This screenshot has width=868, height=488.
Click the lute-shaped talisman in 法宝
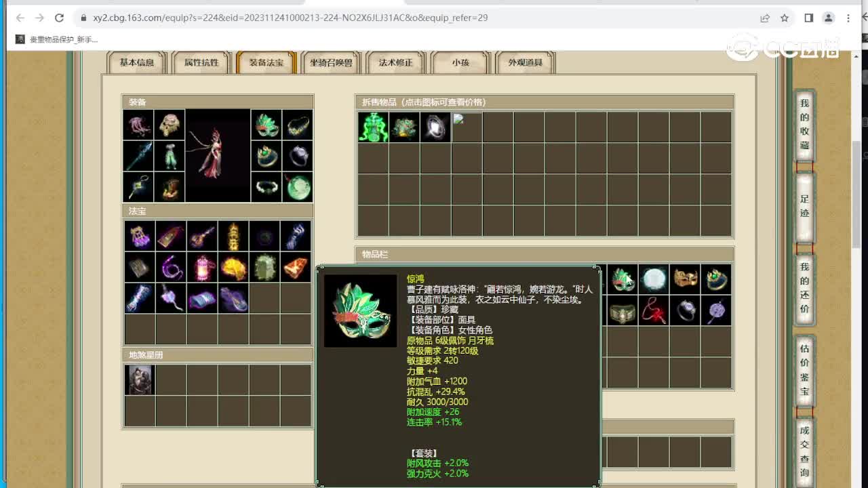tap(202, 236)
